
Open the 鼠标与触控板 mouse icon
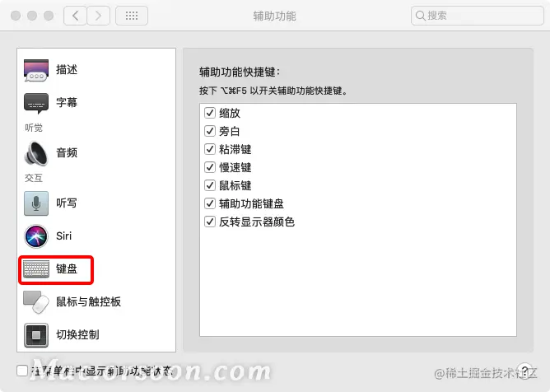pyautogui.click(x=35, y=302)
